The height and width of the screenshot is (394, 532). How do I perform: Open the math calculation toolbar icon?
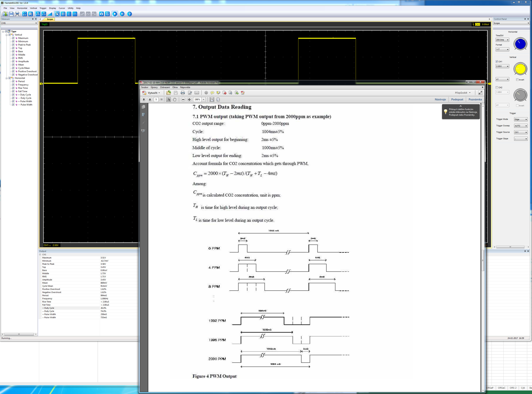pos(25,14)
